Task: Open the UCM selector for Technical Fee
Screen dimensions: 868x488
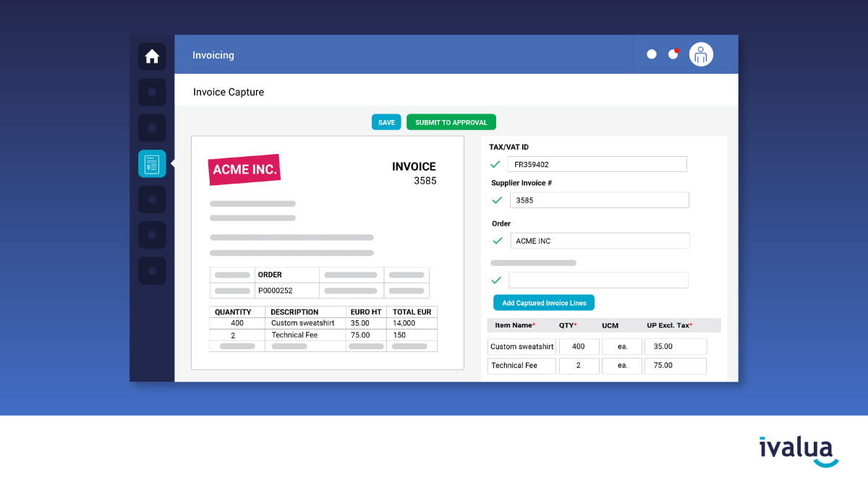Action: [x=621, y=366]
